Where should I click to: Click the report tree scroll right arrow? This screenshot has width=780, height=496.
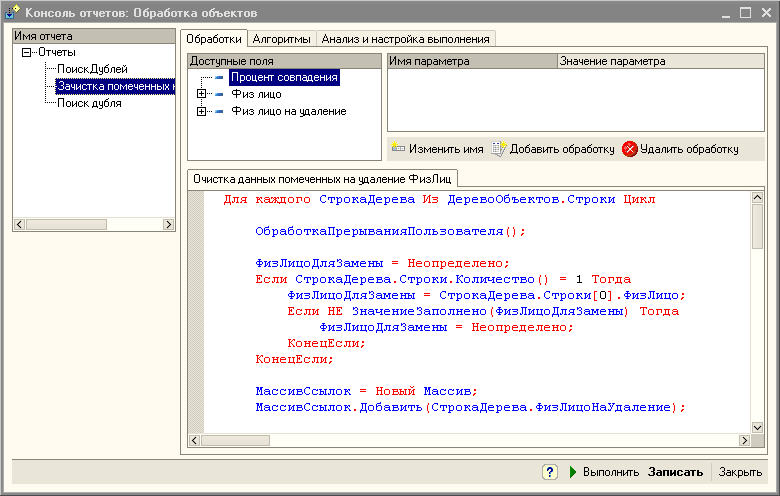[x=168, y=224]
